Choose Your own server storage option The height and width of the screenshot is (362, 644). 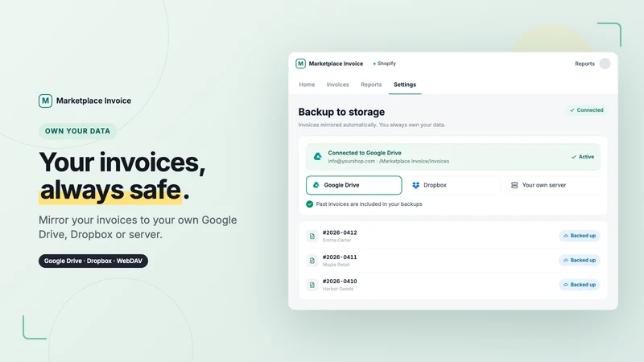tap(552, 185)
